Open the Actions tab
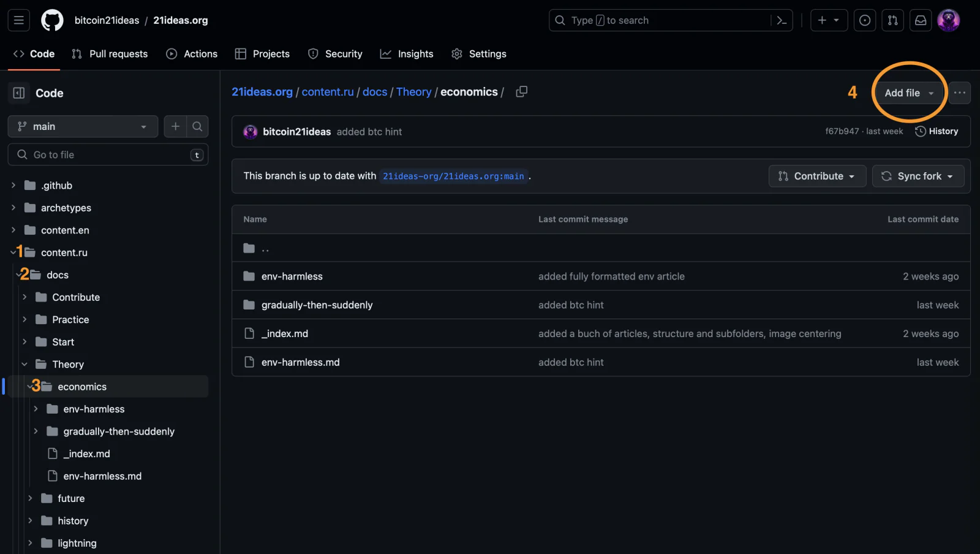 click(192, 54)
